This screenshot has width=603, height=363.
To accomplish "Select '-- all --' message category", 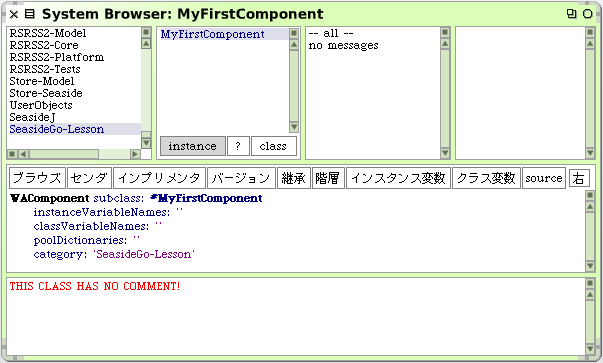I will pos(331,33).
